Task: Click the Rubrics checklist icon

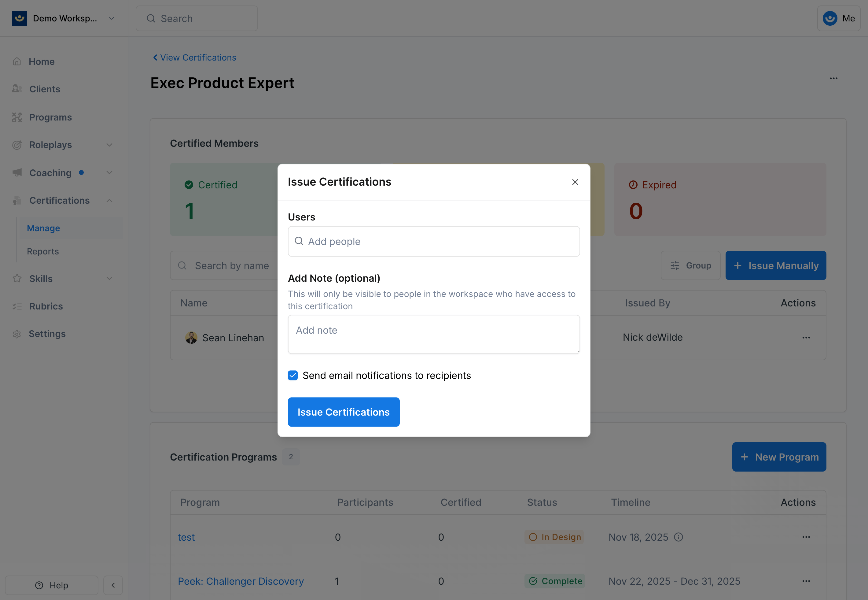Action: coord(17,306)
